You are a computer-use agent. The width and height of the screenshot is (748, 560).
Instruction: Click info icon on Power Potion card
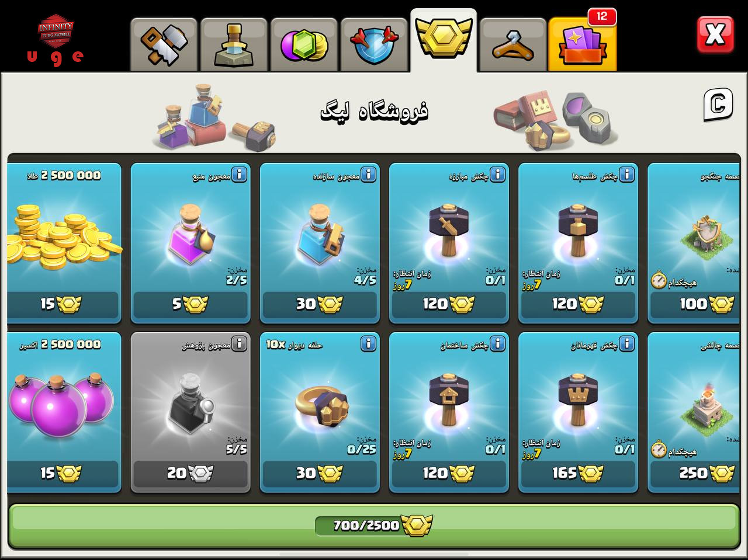tap(239, 175)
